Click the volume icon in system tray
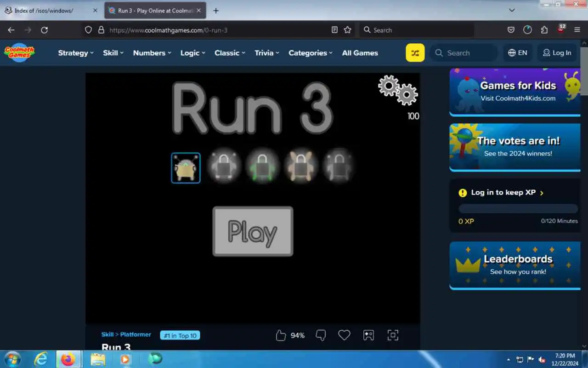This screenshot has width=588, height=368. (542, 359)
